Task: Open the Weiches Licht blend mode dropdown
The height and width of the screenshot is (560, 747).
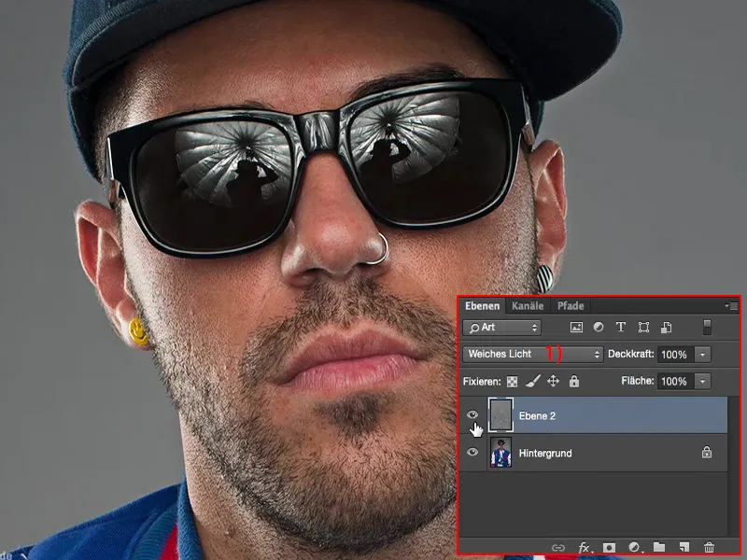Action: coord(532,355)
